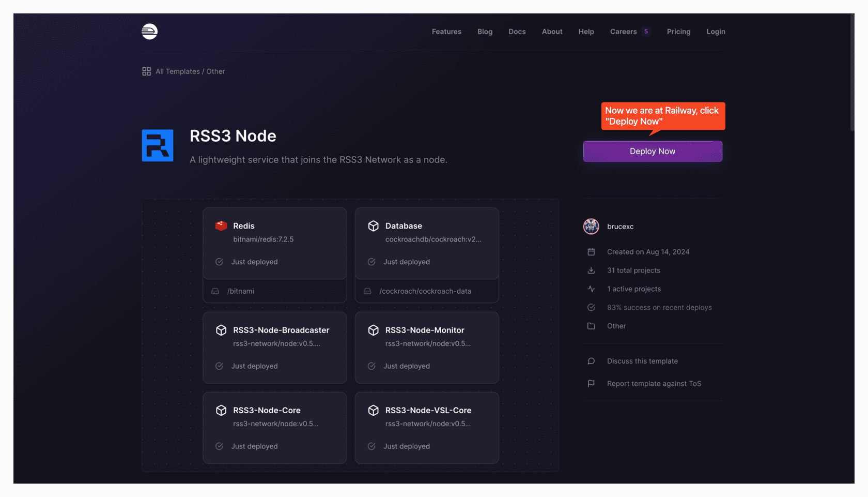Click Discuss this template link
The image size is (868, 497).
(x=642, y=361)
